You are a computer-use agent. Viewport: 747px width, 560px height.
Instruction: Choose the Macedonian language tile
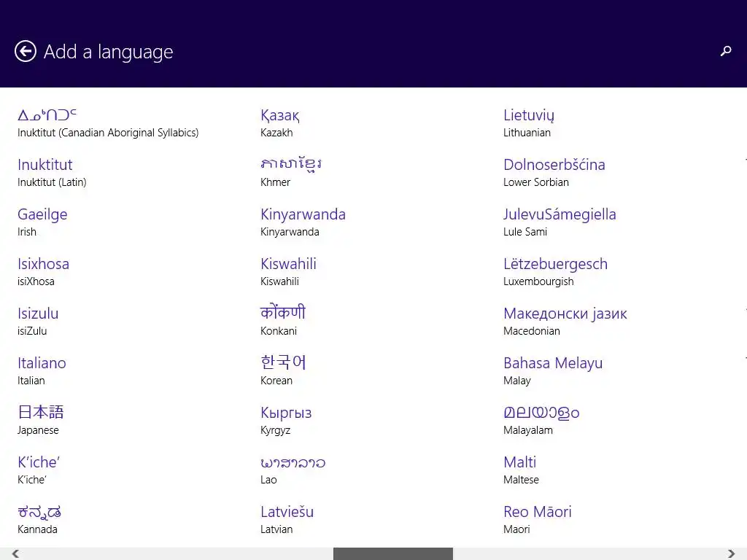[565, 322]
